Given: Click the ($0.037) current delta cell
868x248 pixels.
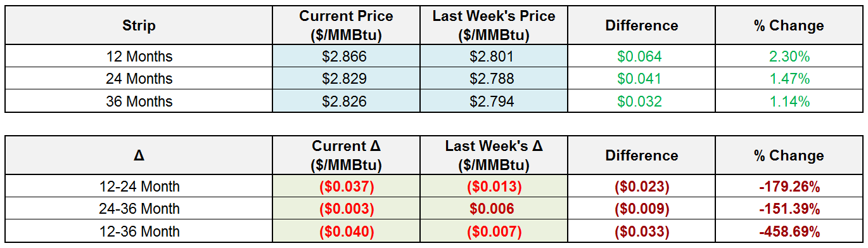Looking at the screenshot, I should point(346,186).
